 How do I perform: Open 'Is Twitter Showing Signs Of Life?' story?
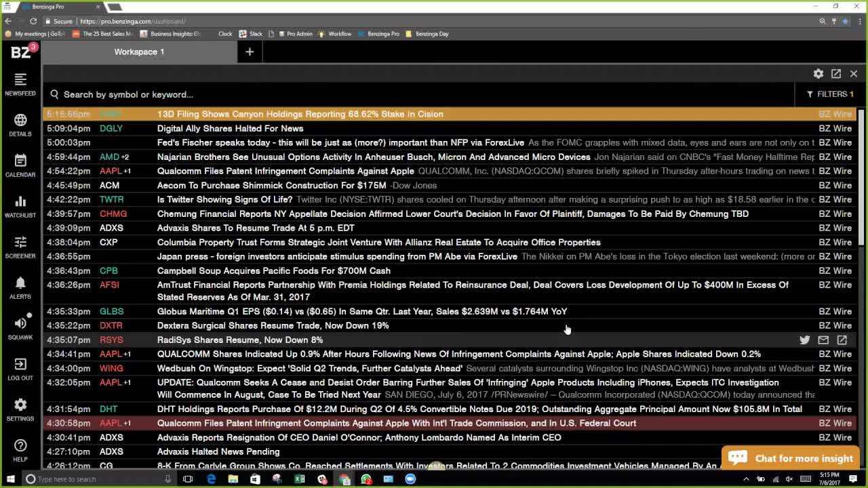pos(224,199)
